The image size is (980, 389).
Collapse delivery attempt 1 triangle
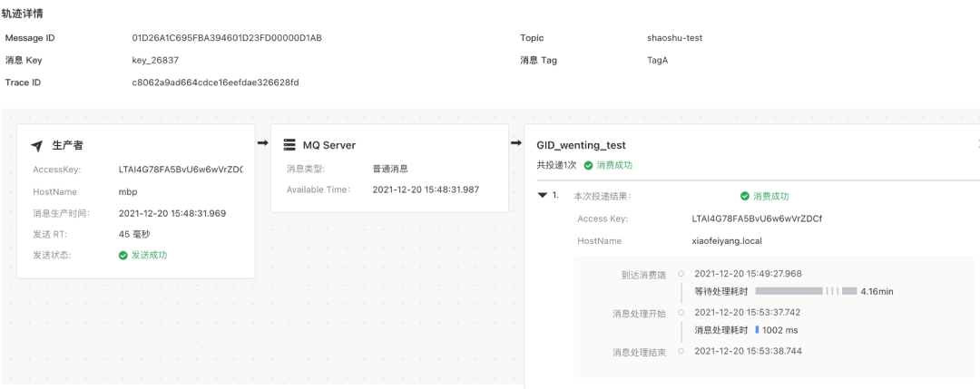pos(542,196)
